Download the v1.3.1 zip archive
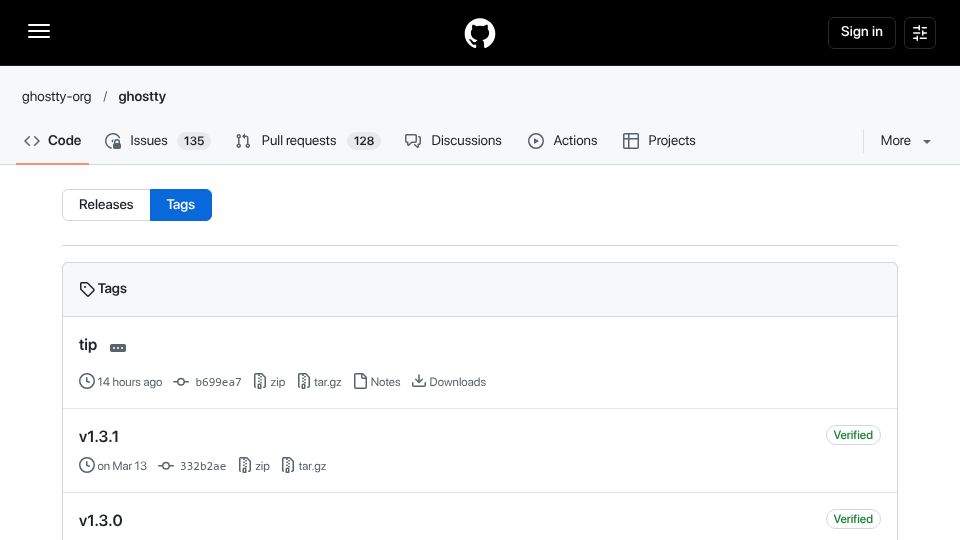 (x=262, y=466)
